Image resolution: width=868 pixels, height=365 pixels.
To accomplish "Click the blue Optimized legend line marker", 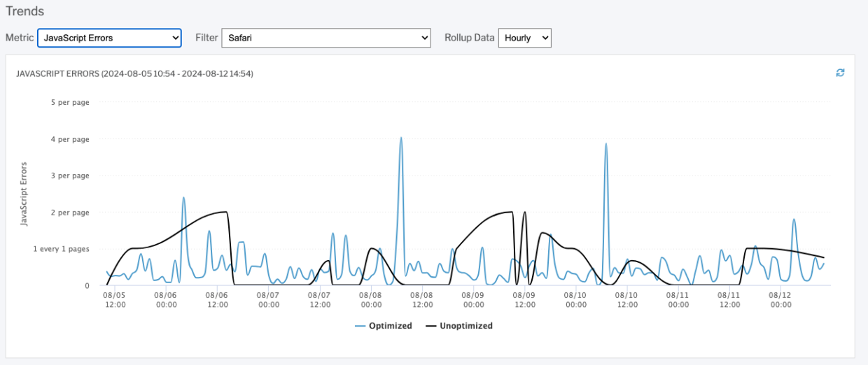I will [x=360, y=326].
